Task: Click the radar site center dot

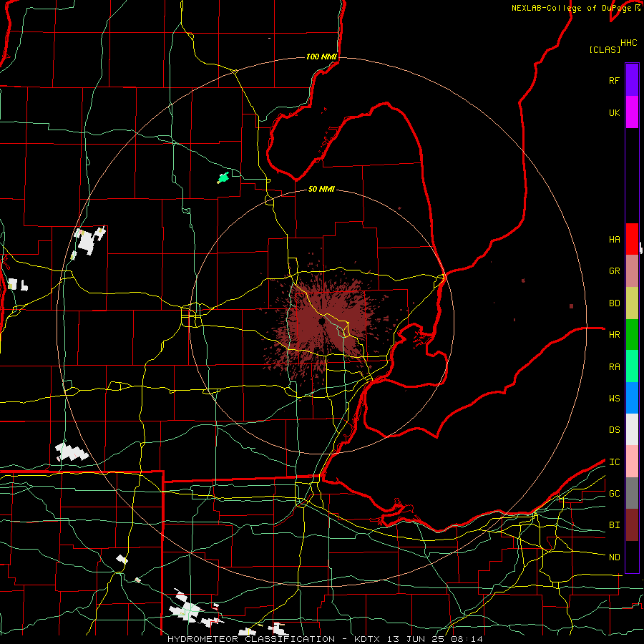Action: (321, 321)
